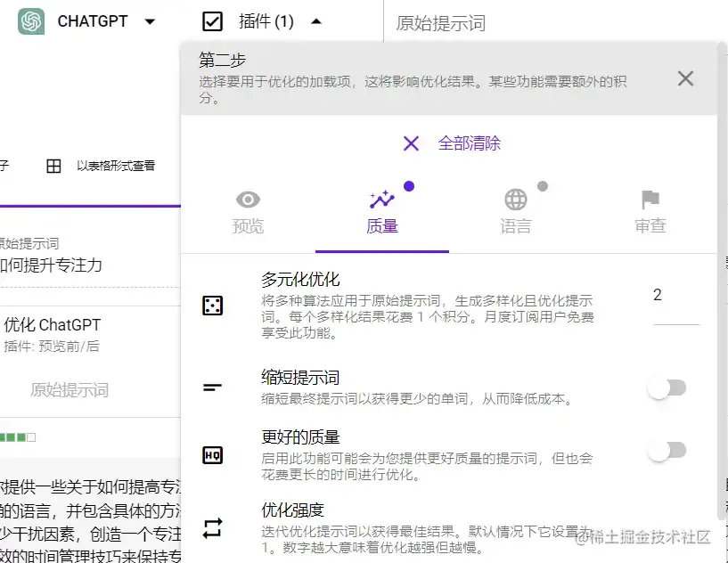Select the 优化 ChatGPT item

pos(53,324)
